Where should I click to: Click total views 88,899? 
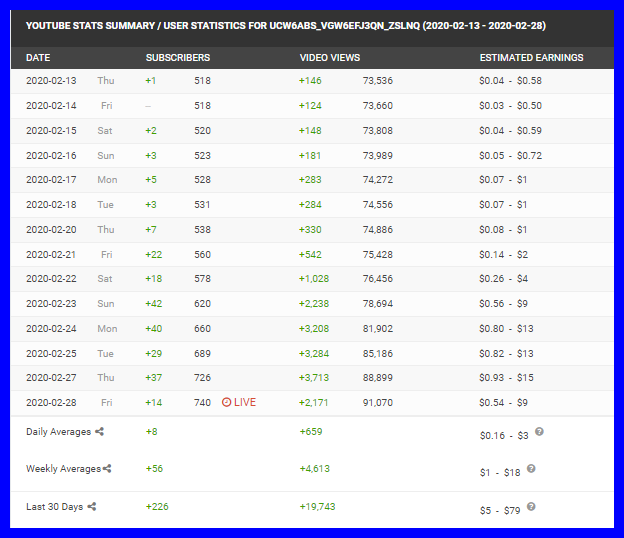click(378, 378)
